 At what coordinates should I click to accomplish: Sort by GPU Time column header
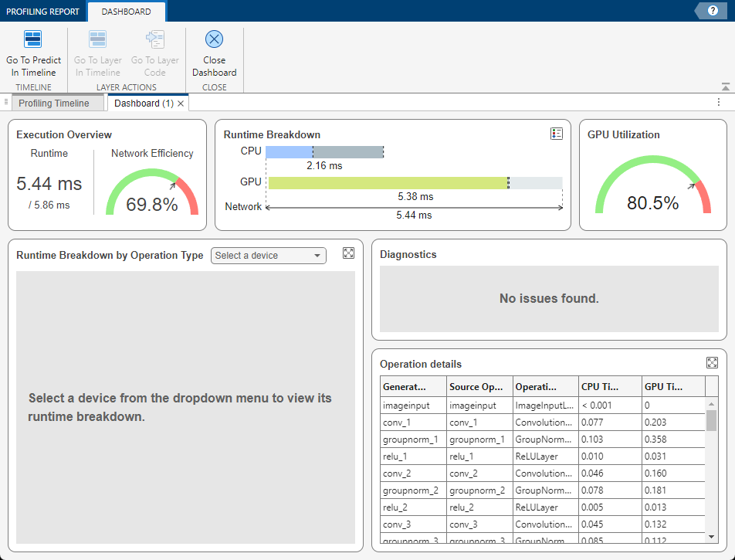pos(673,386)
